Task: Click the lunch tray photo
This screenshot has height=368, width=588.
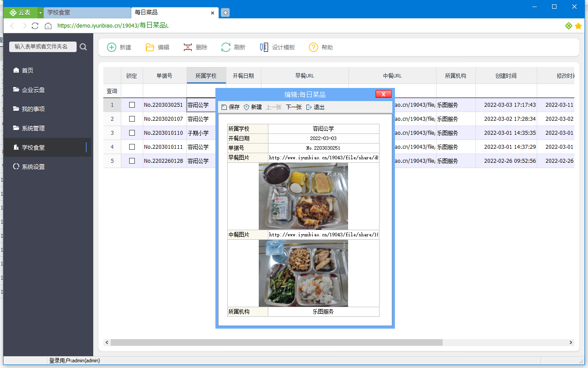Action: point(303,273)
